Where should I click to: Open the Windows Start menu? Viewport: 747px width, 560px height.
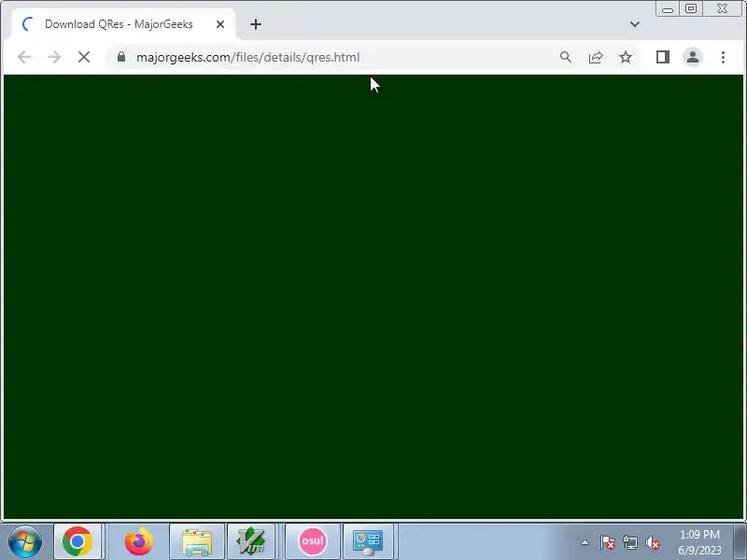25,541
